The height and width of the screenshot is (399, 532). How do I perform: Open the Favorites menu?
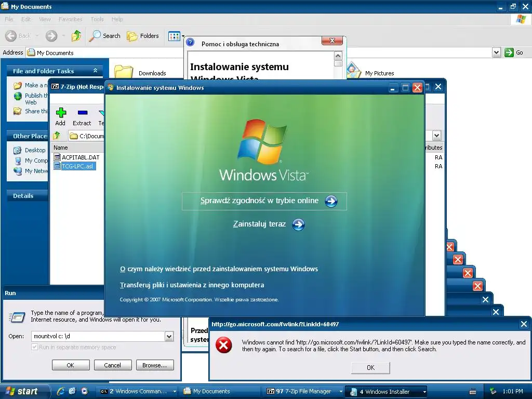[70, 19]
